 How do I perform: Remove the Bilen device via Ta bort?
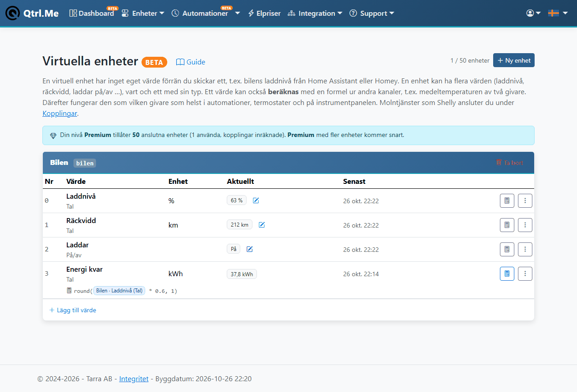coord(510,163)
